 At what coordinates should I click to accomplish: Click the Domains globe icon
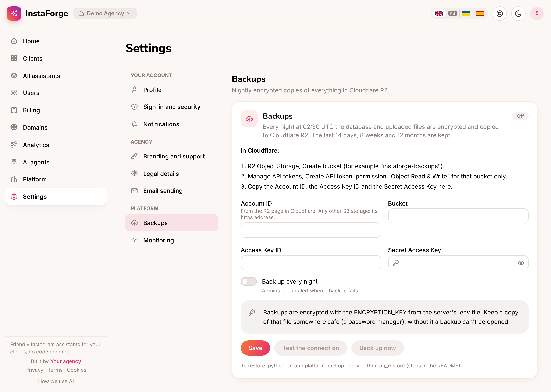14,127
